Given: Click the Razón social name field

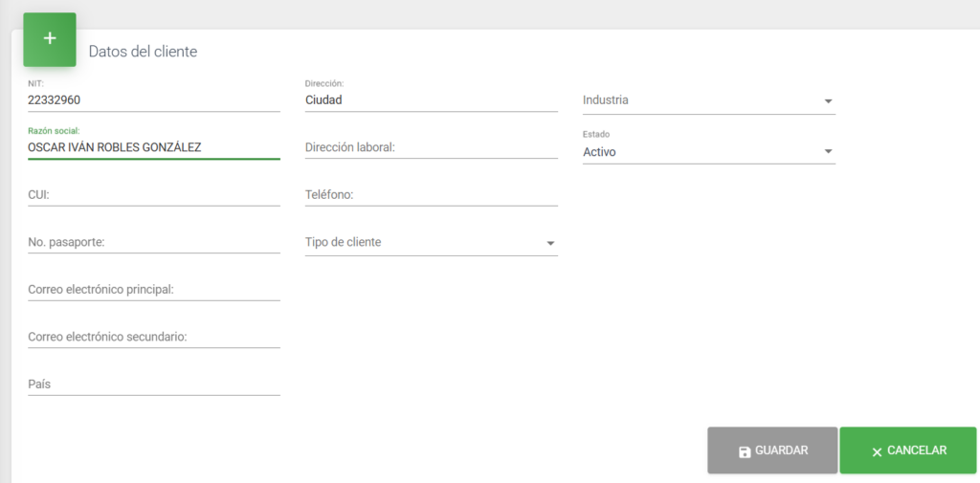Looking at the screenshot, I should pyautogui.click(x=153, y=147).
